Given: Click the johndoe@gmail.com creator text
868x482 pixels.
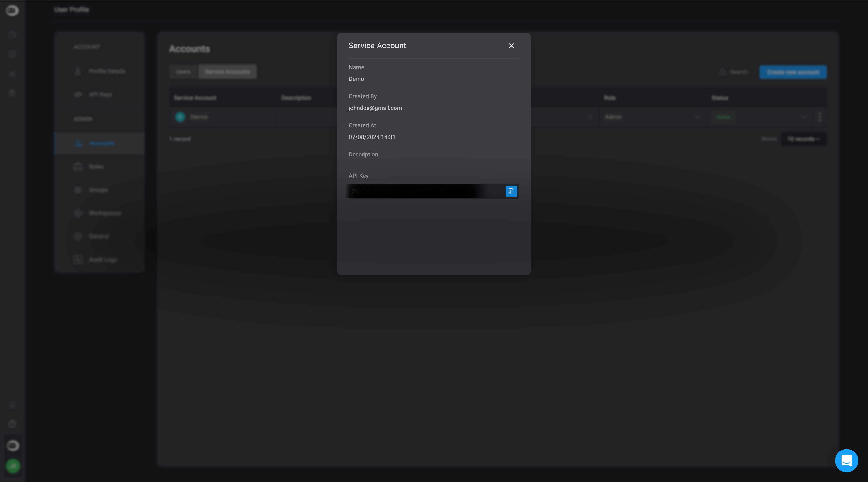Looking at the screenshot, I should click(x=375, y=108).
